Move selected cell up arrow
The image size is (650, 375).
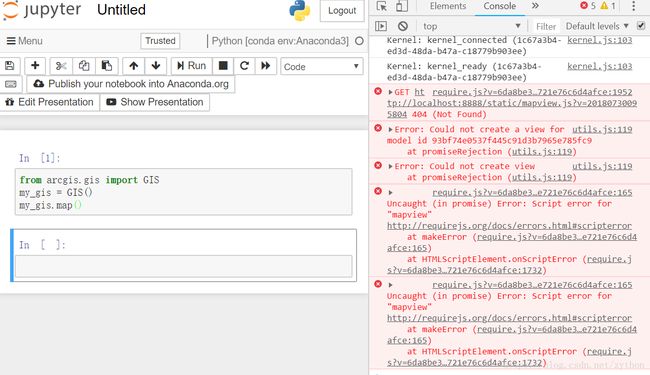pyautogui.click(x=133, y=66)
